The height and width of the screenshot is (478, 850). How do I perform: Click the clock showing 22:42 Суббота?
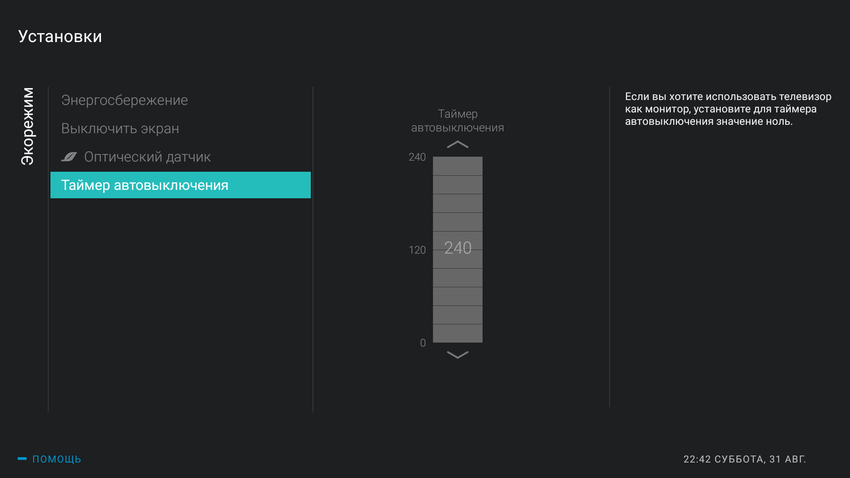click(x=744, y=459)
